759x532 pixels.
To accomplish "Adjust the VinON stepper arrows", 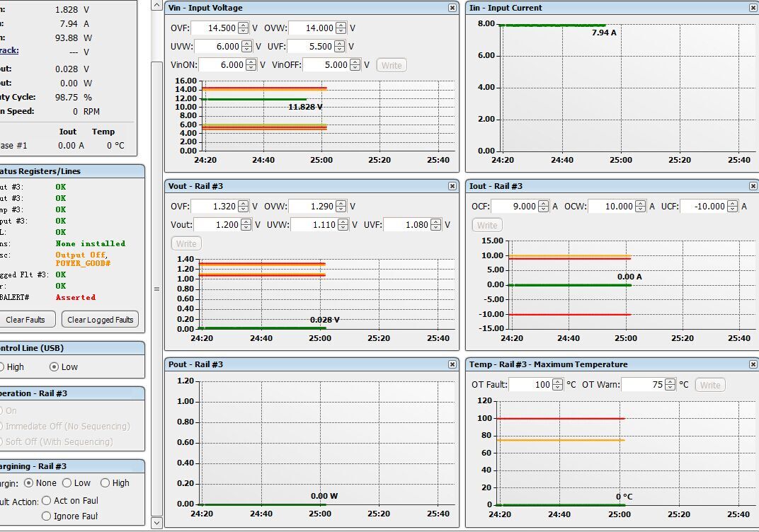I will (x=251, y=65).
